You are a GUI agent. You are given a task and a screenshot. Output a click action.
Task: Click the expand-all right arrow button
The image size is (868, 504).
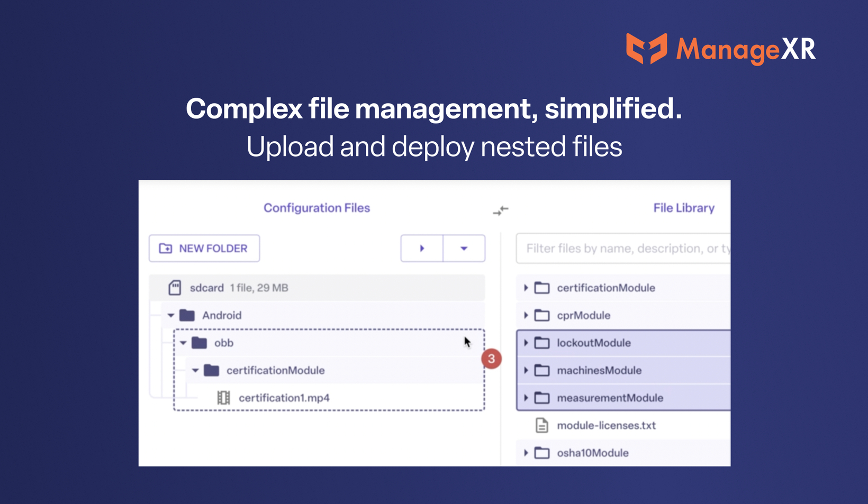[x=422, y=249]
